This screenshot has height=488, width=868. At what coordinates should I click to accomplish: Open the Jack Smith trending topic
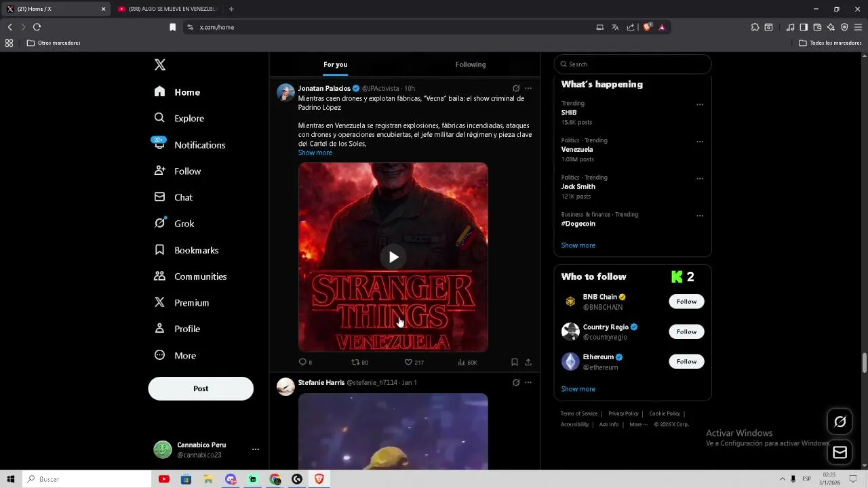[578, 186]
